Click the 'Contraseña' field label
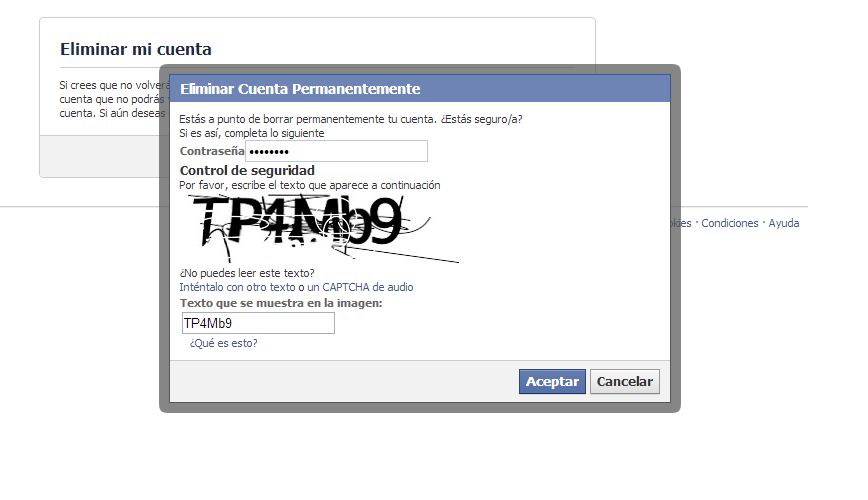 coord(212,151)
